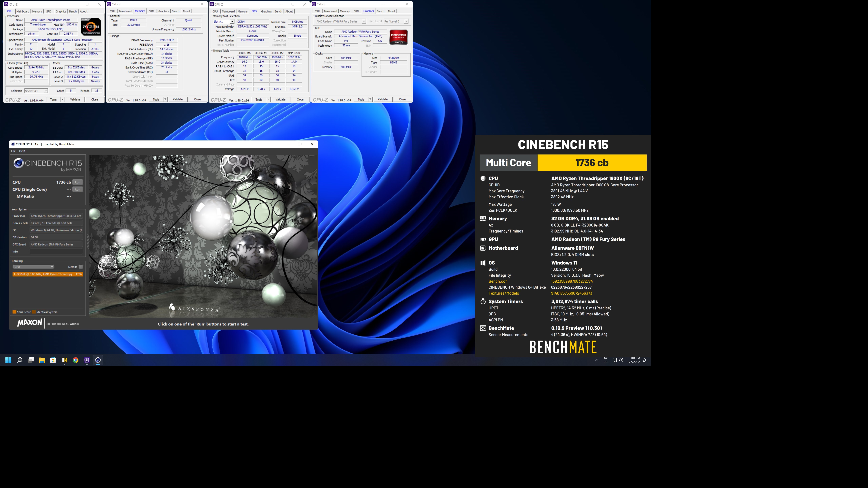Click the Textures/Models label in BenchMate
The height and width of the screenshot is (488, 868).
coord(503,293)
